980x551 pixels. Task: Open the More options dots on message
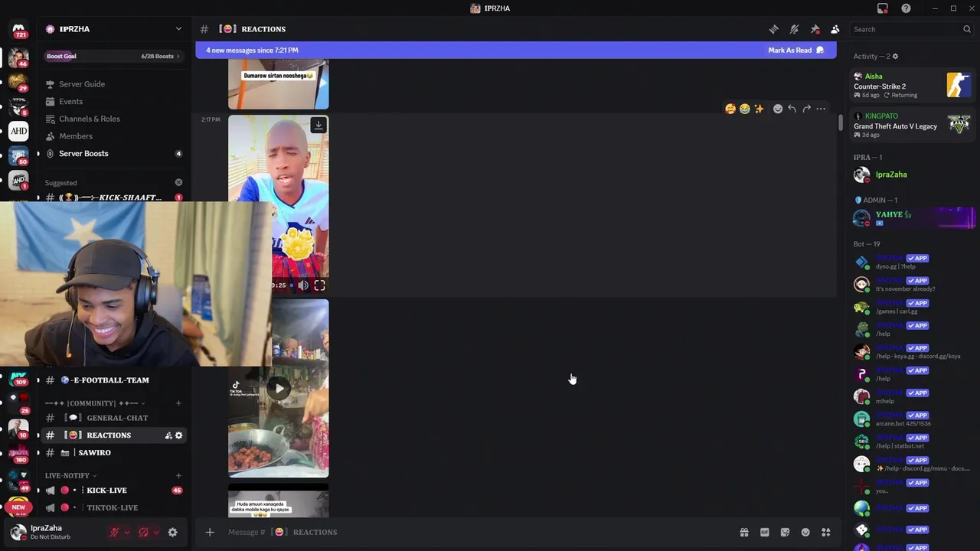[821, 109]
